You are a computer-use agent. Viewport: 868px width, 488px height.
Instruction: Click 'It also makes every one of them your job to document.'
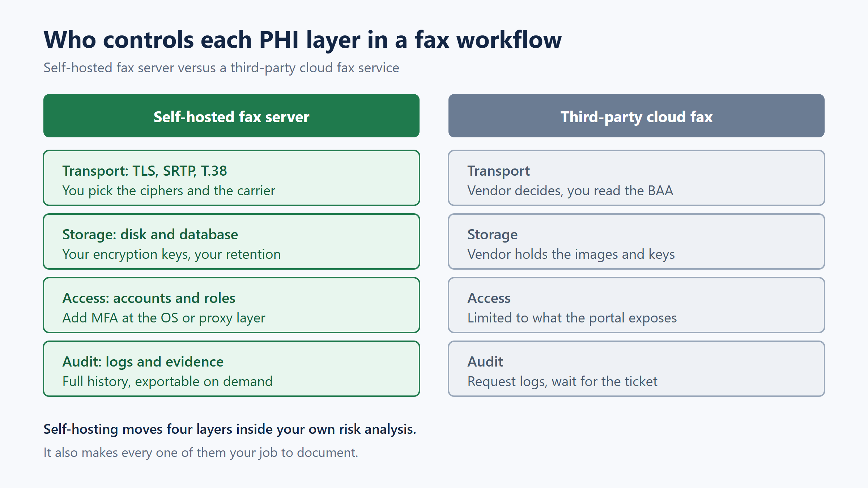click(201, 453)
